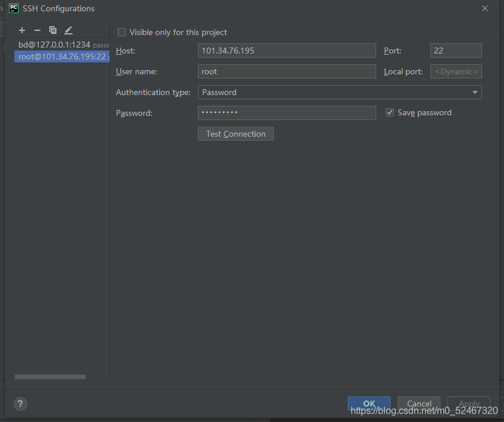Click the Cancel button

(x=419, y=404)
